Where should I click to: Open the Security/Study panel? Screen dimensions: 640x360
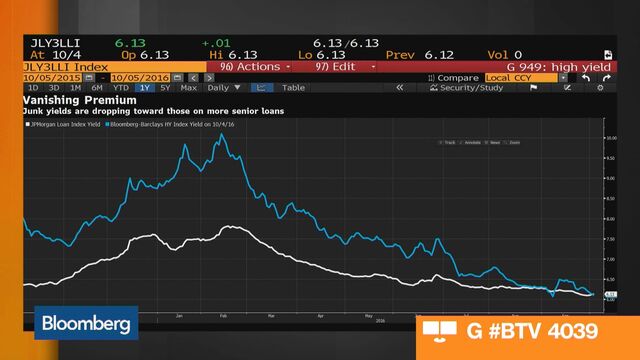tap(467, 88)
